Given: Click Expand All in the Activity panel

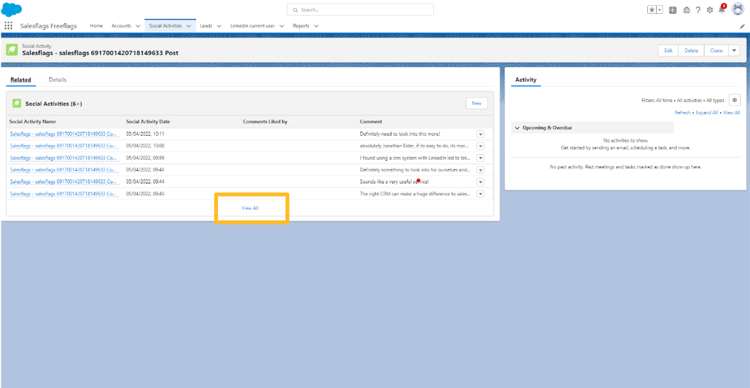Looking at the screenshot, I should click(707, 112).
